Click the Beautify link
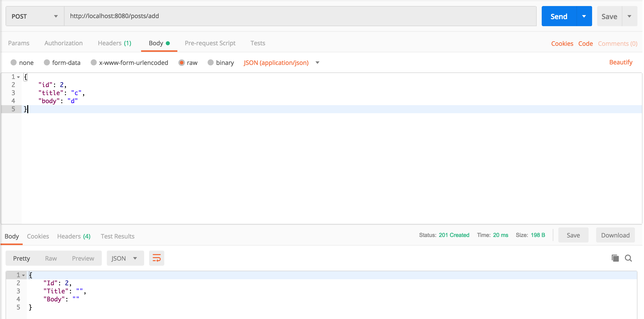 621,62
